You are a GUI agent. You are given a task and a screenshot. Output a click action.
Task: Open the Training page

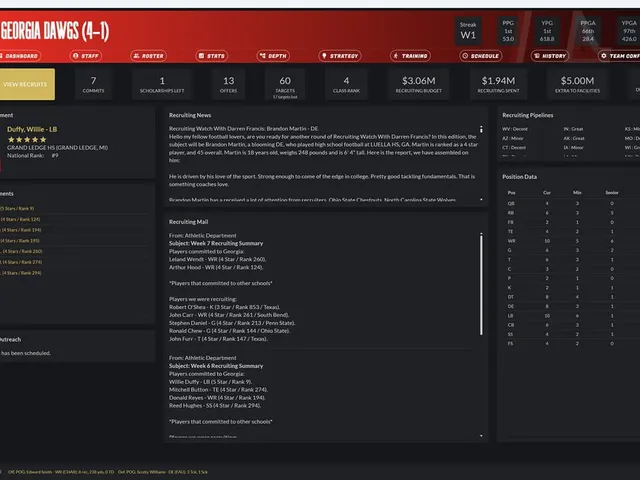pyautogui.click(x=410, y=56)
